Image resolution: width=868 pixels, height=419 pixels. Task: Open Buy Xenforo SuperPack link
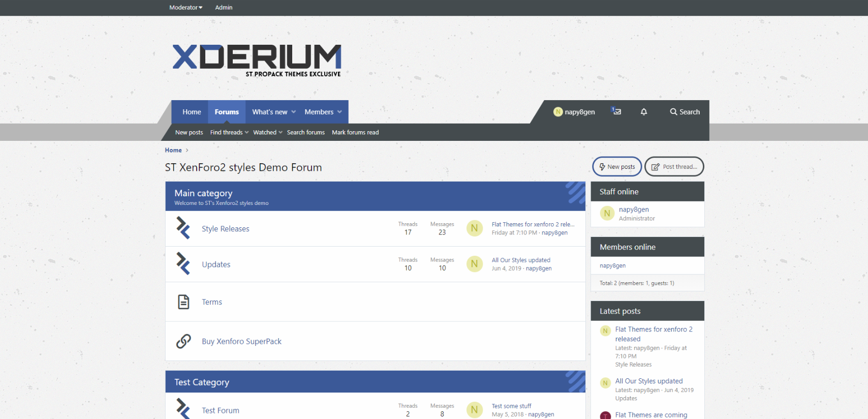[x=241, y=341]
